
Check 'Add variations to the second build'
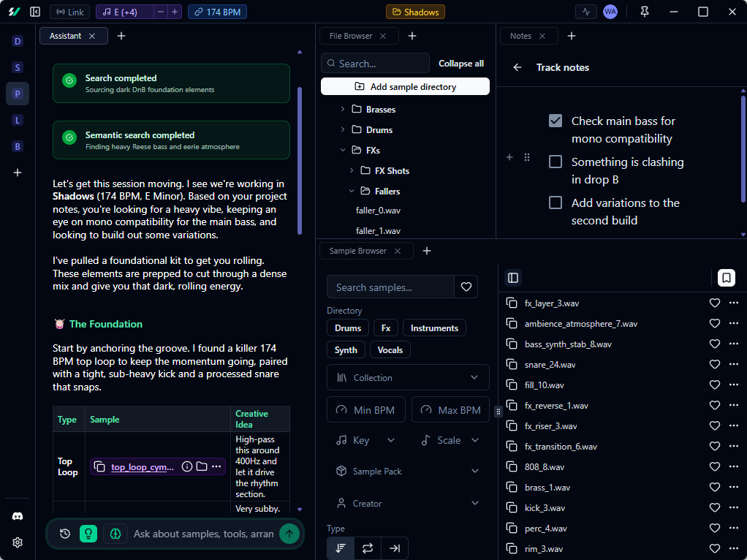(x=555, y=203)
